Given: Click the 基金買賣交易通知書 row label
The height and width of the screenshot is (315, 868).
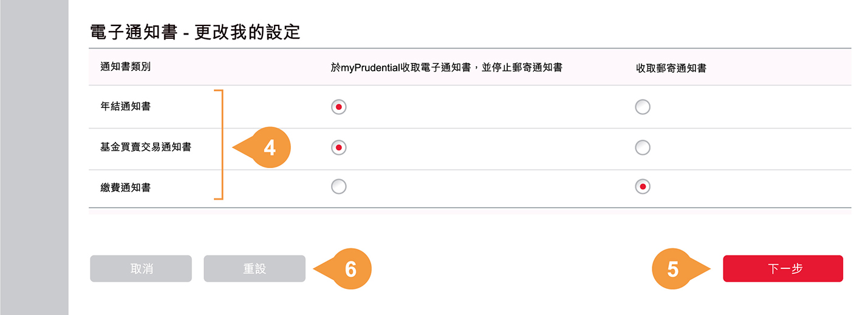Looking at the screenshot, I should click(x=146, y=147).
